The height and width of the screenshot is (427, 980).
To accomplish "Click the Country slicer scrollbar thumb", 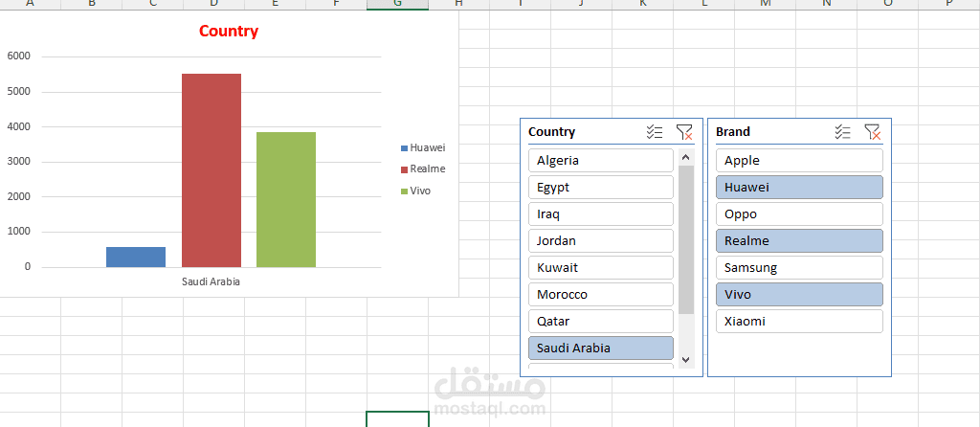I will point(686,240).
